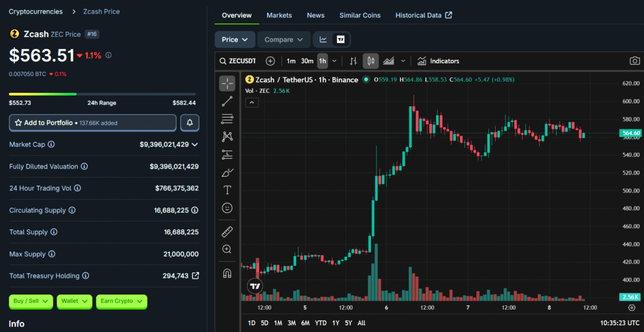This screenshot has width=644, height=332.
Task: Click info icon next to Total Supply
Action: [54, 232]
